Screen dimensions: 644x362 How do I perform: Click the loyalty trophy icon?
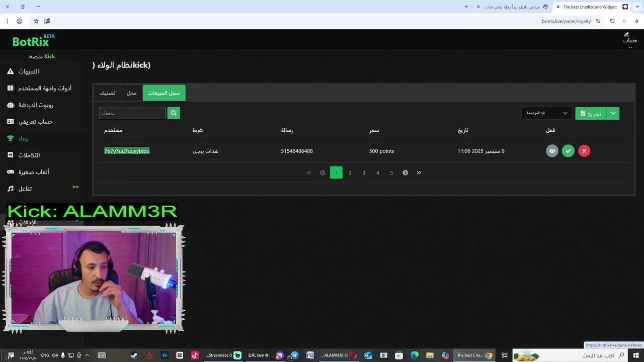pos(10,138)
